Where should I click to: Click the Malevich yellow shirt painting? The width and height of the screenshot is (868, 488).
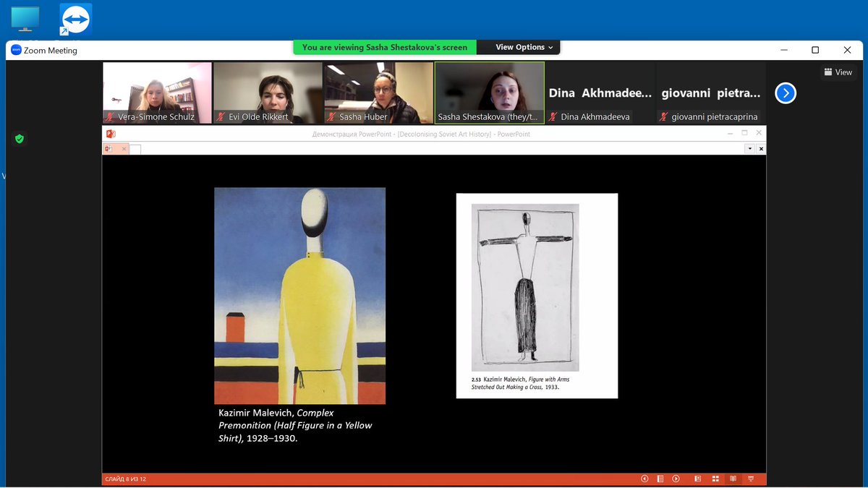(299, 296)
